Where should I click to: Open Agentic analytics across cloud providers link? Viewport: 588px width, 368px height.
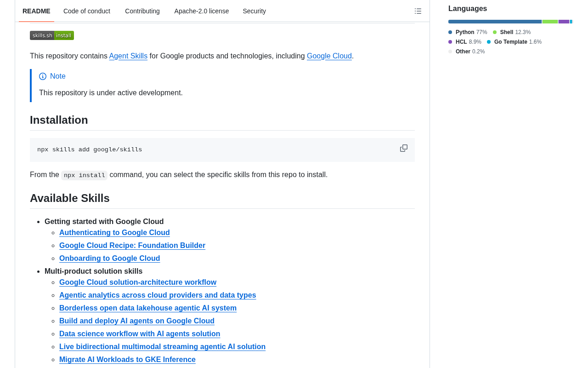pos(158,295)
